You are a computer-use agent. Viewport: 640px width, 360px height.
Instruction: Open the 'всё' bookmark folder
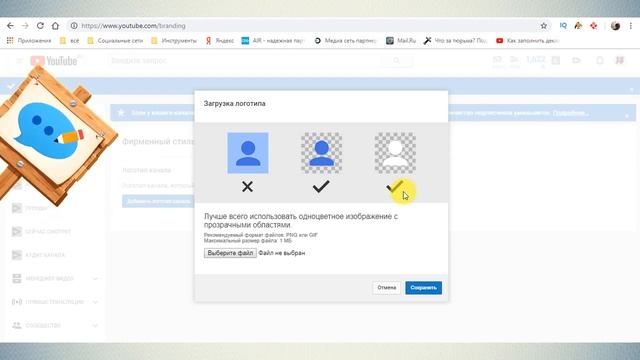(x=69, y=40)
